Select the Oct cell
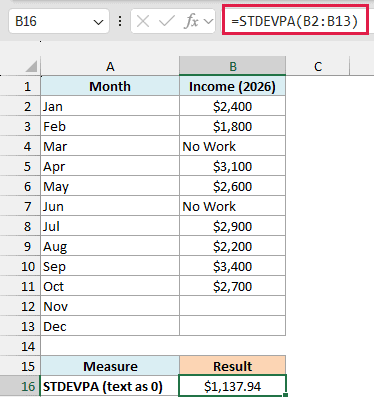 [110, 286]
